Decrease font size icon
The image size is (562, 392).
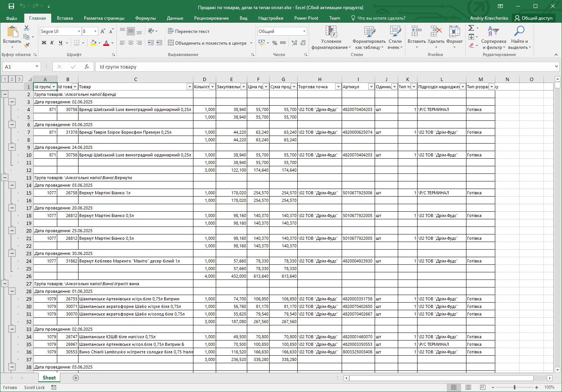click(x=110, y=31)
